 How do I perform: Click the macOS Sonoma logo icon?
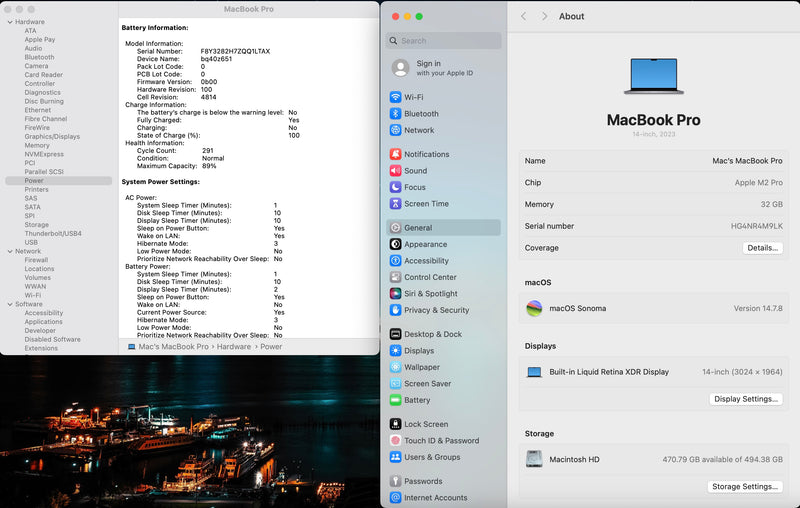pyautogui.click(x=534, y=308)
